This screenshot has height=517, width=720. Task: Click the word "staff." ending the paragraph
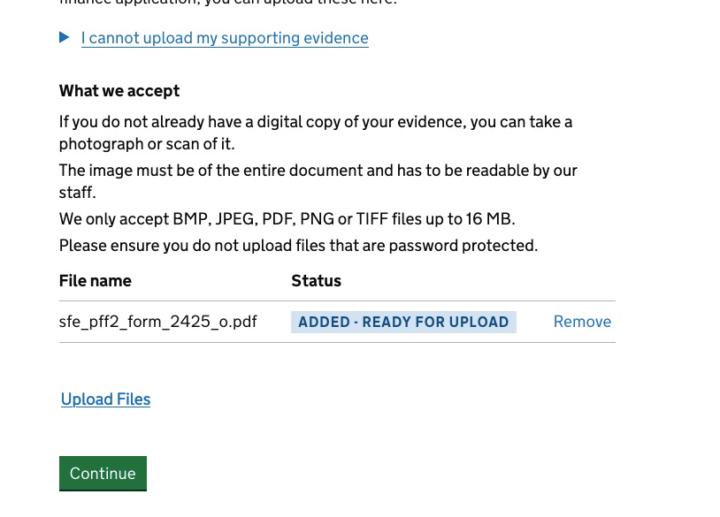pos(77,192)
